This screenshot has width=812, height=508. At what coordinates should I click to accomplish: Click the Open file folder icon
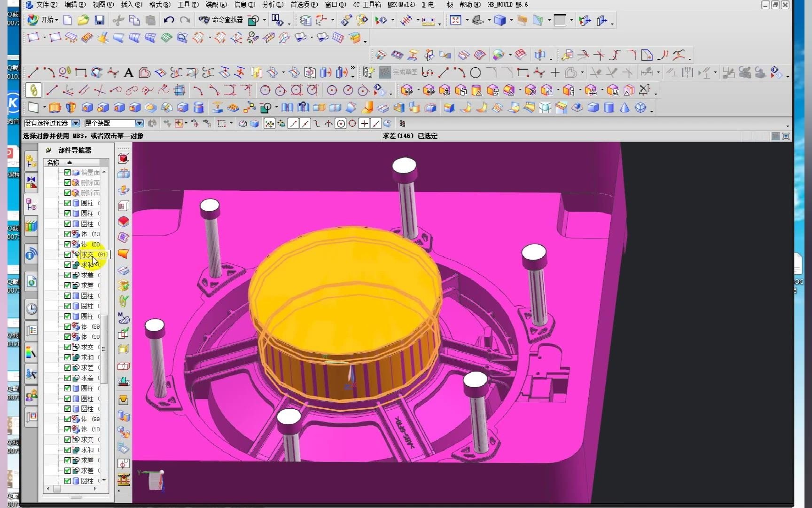click(83, 20)
